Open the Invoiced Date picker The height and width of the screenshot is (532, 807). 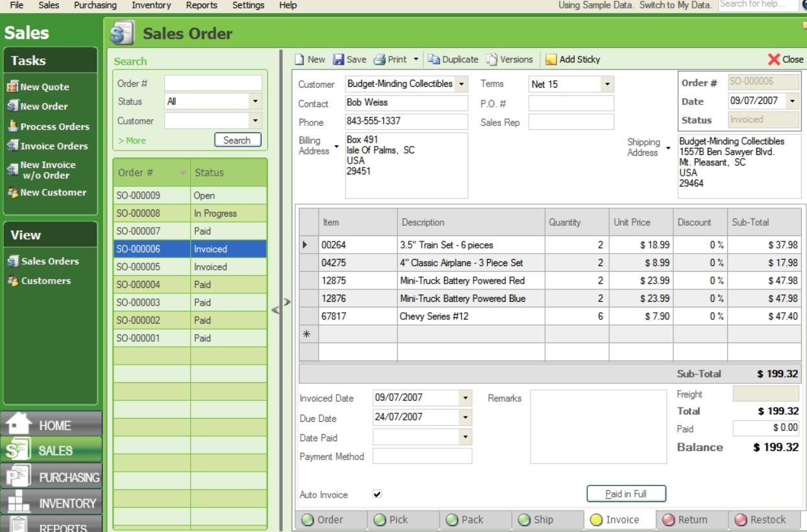click(466, 398)
